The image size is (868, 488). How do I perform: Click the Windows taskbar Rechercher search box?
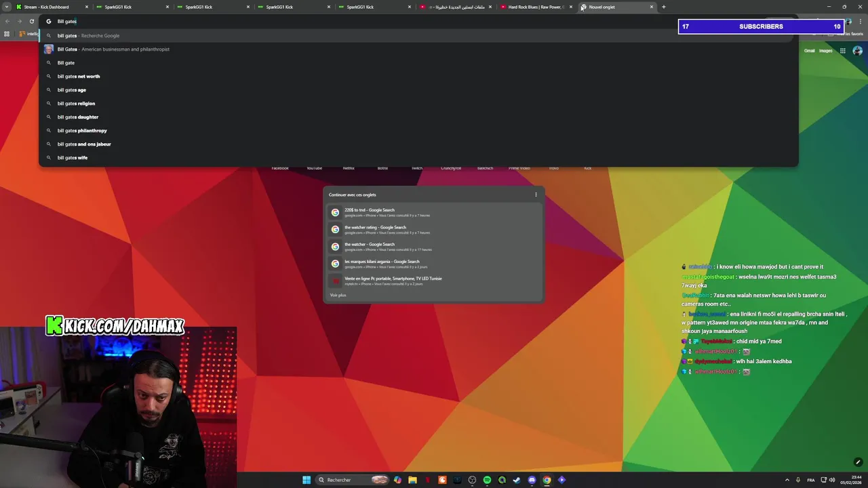click(353, 480)
